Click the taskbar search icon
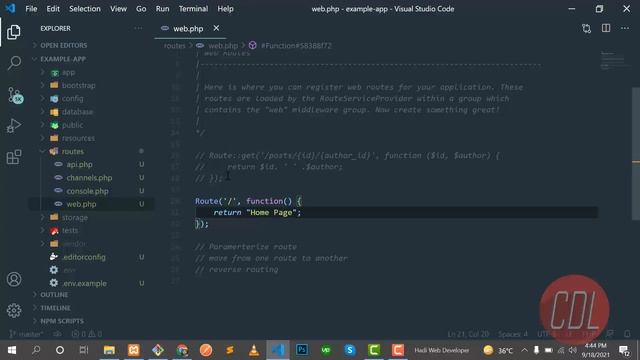The width and height of the screenshot is (640, 360). pyautogui.click(x=36, y=350)
